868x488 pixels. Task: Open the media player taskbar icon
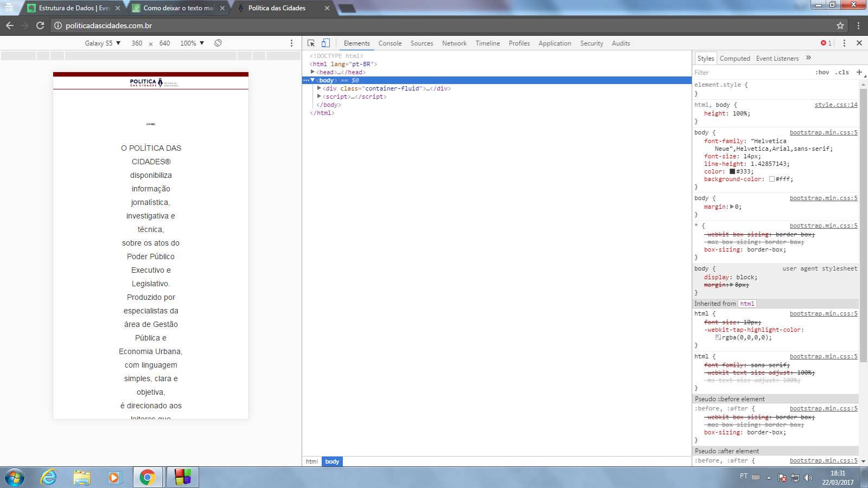(114, 477)
